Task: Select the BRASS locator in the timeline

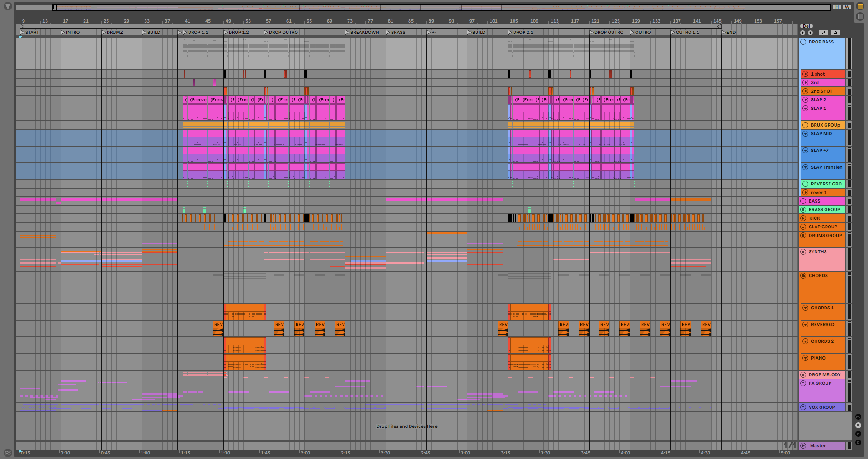Action: (x=396, y=33)
